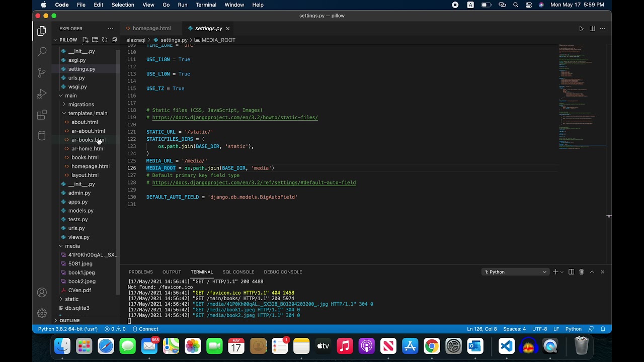The image size is (644, 362).
Task: Open the static-files Django docs link
Action: pyautogui.click(x=235, y=118)
